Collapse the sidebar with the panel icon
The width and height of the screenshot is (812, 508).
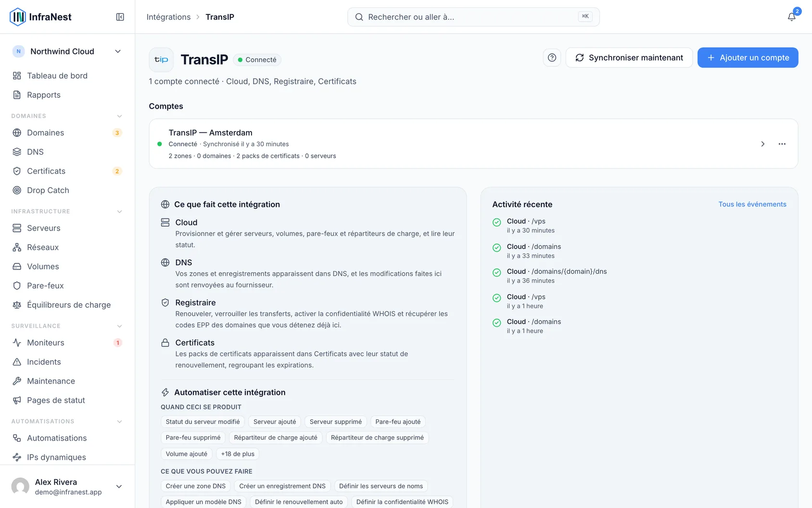[120, 17]
